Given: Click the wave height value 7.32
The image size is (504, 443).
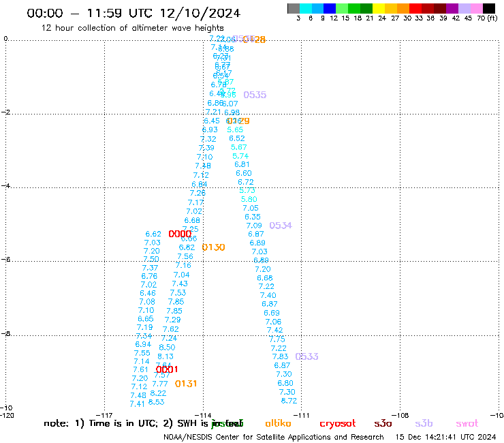Looking at the screenshot, I should (208, 139).
